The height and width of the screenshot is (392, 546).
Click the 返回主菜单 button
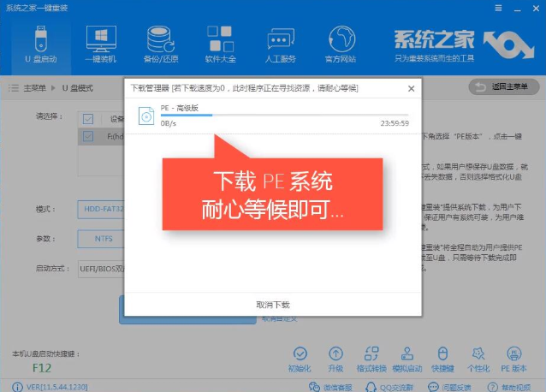pos(504,87)
